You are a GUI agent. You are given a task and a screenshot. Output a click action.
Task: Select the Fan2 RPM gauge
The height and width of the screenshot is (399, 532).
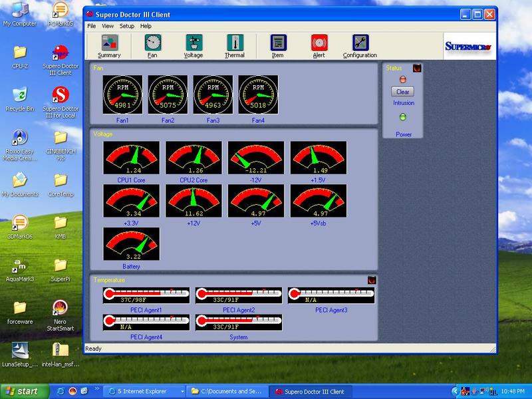point(168,94)
